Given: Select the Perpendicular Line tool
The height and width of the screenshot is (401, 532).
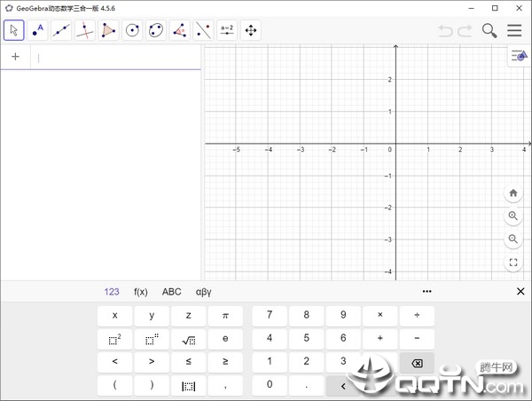Looking at the screenshot, I should [x=85, y=30].
